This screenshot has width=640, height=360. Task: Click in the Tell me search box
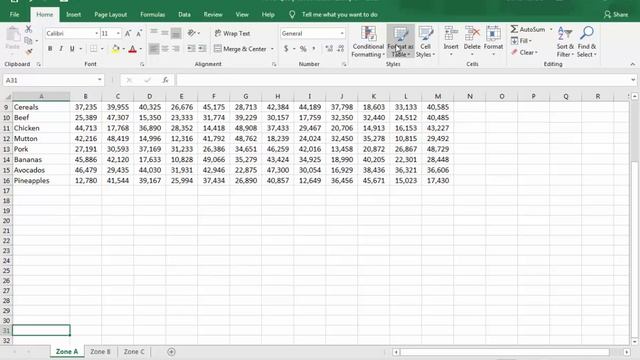pyautogui.click(x=339, y=15)
